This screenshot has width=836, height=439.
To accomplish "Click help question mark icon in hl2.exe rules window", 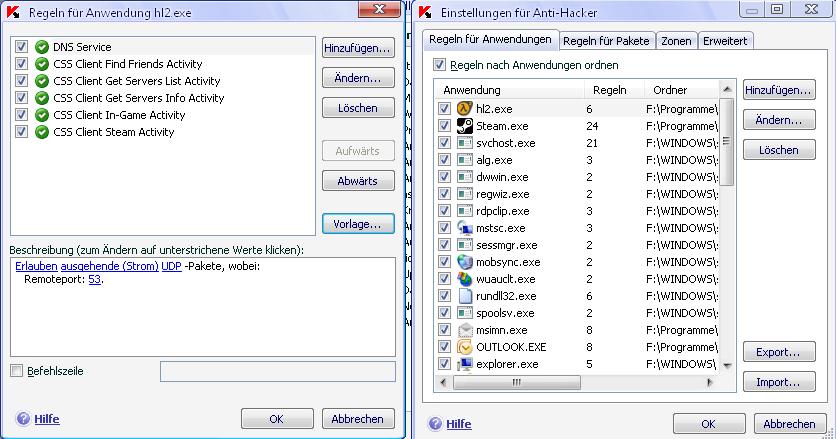I will tap(23, 419).
